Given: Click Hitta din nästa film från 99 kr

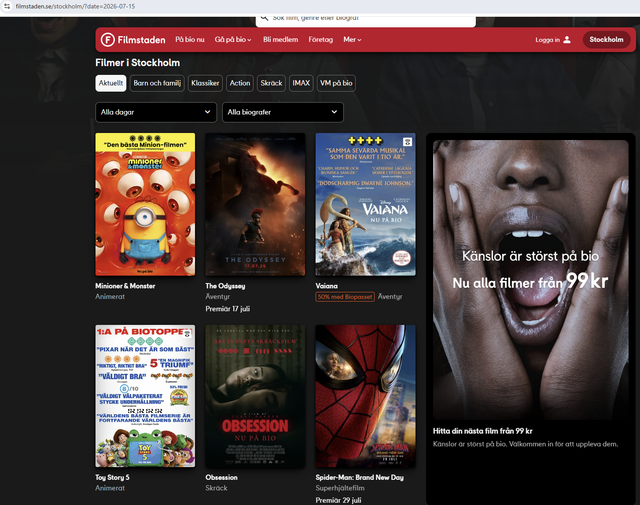Looking at the screenshot, I should [482, 431].
